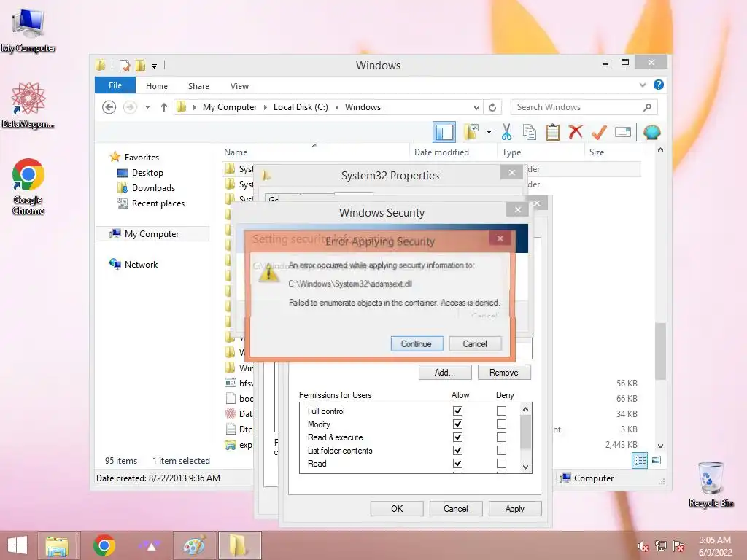Open recent locations dropdown arrow
The width and height of the screenshot is (747, 560).
point(147,107)
